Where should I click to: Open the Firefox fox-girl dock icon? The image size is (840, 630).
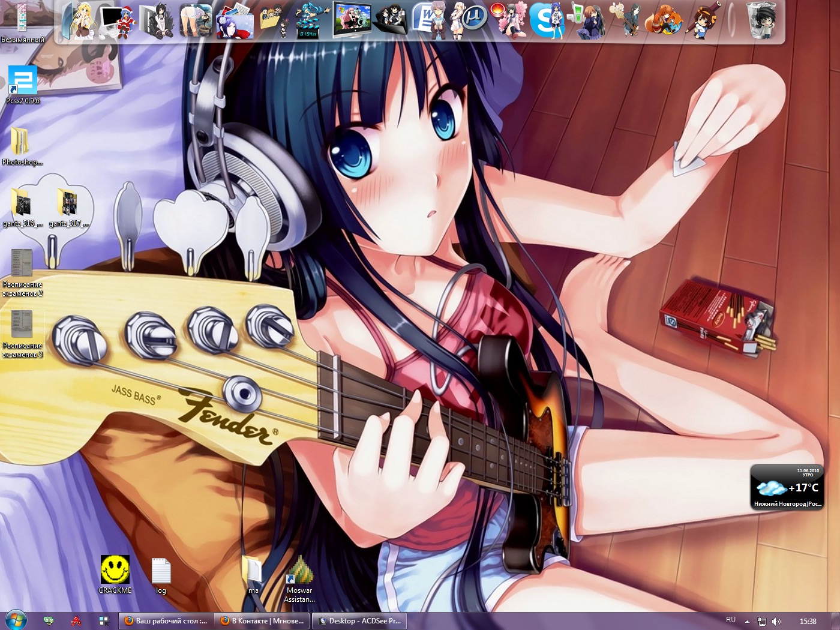pyautogui.click(x=664, y=20)
